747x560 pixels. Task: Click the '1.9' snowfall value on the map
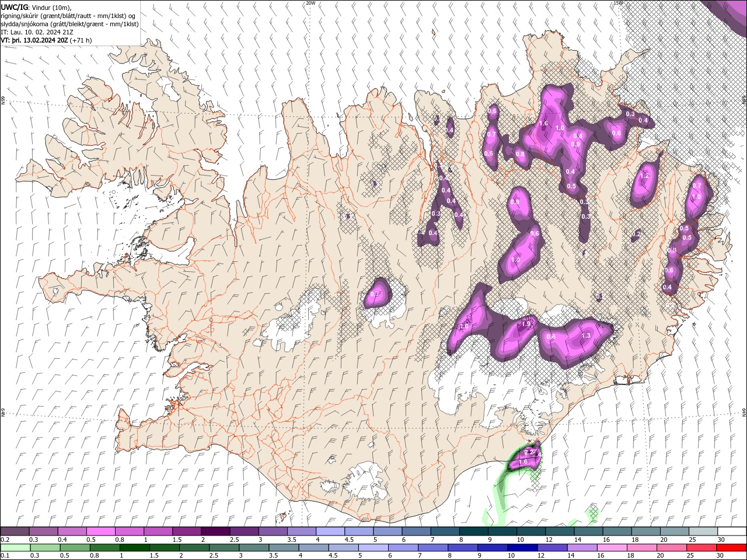pos(526,324)
